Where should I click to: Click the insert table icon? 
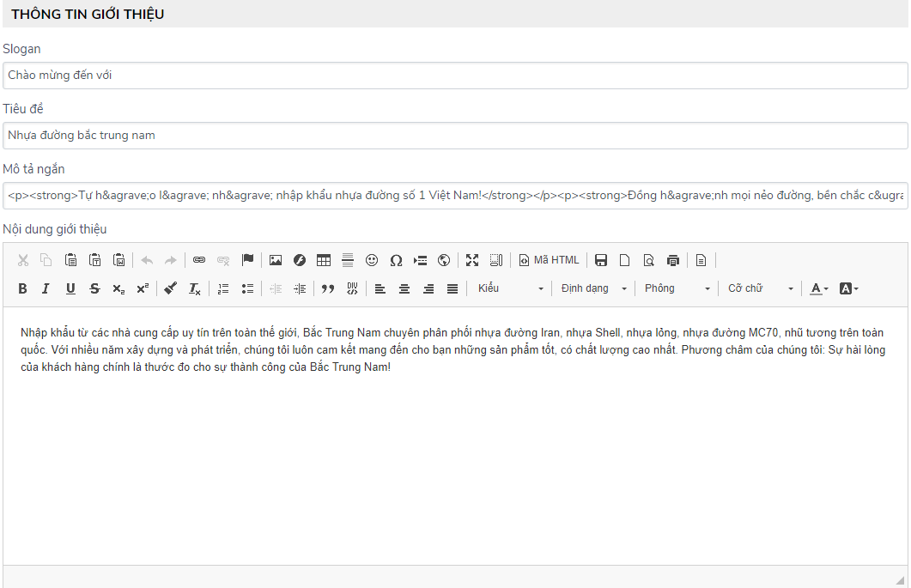pyautogui.click(x=324, y=260)
